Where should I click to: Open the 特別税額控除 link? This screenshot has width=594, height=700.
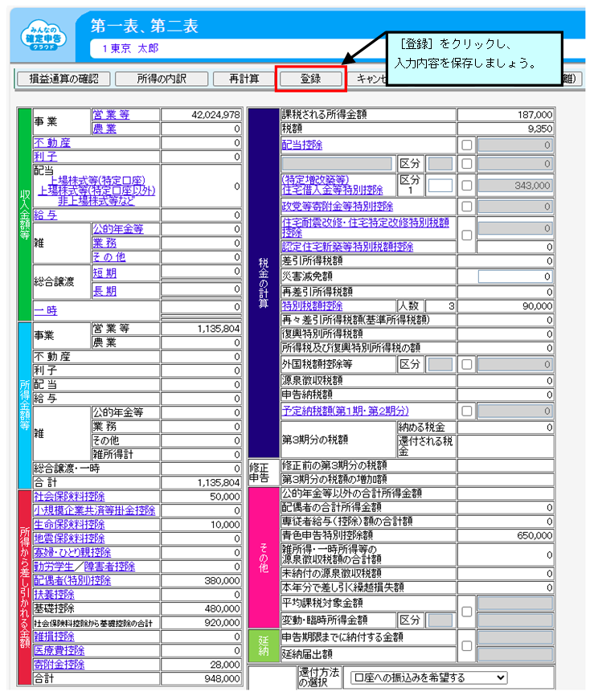click(x=312, y=306)
